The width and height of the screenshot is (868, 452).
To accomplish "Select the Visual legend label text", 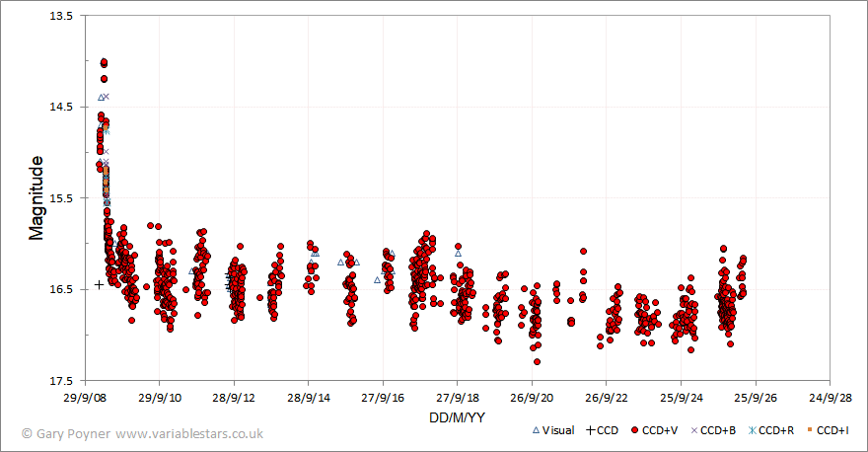I will click(x=558, y=430).
